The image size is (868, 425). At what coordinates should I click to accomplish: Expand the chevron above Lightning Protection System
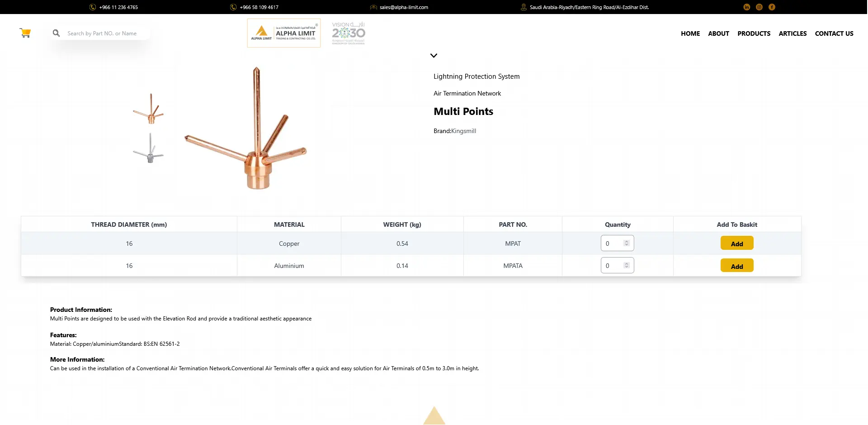434,56
